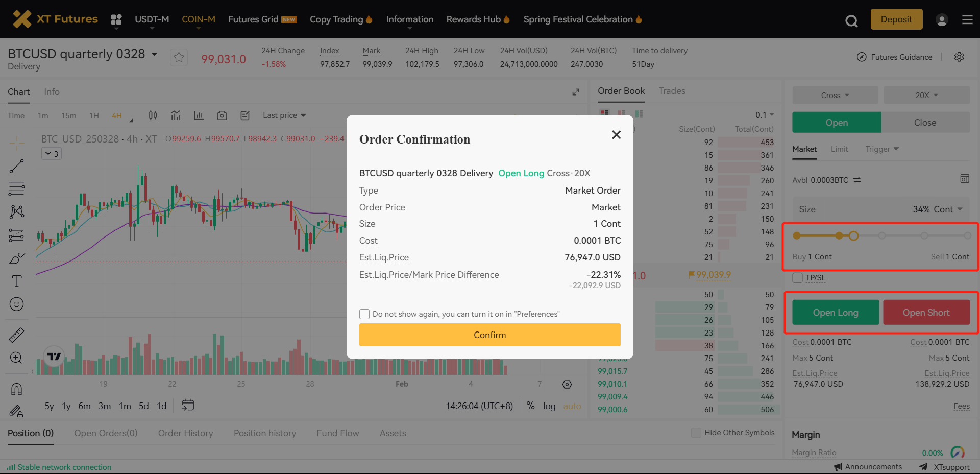Open the Last price dropdown
This screenshot has width=980, height=474.
284,115
